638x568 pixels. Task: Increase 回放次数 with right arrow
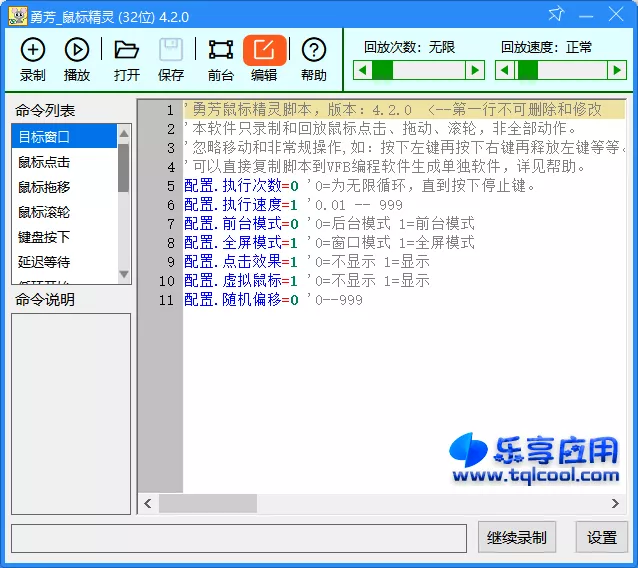coord(475,70)
